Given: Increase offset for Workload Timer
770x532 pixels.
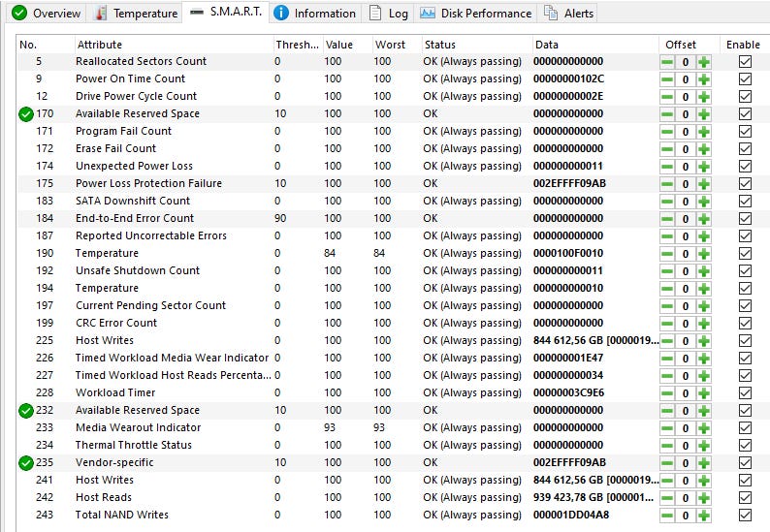Looking at the screenshot, I should [x=704, y=393].
